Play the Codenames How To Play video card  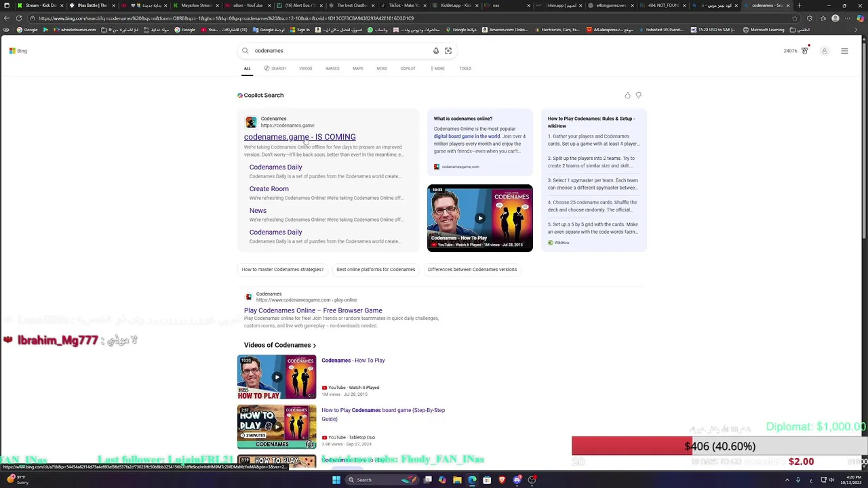(x=480, y=218)
